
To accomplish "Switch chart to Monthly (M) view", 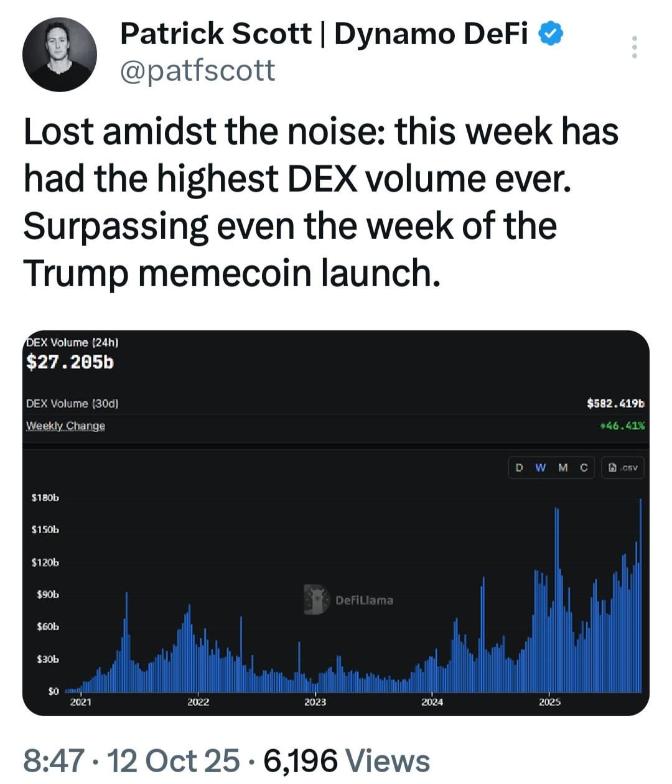I will click(562, 468).
